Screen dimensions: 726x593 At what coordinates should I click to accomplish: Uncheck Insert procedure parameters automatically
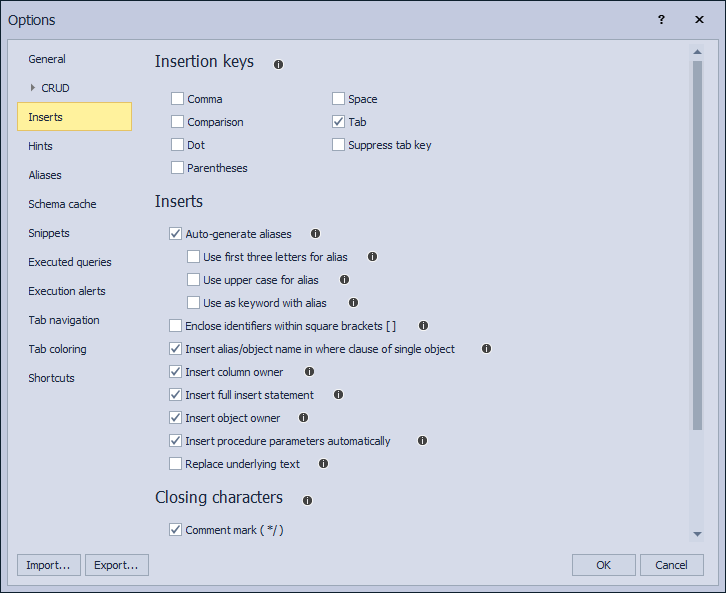[175, 441]
